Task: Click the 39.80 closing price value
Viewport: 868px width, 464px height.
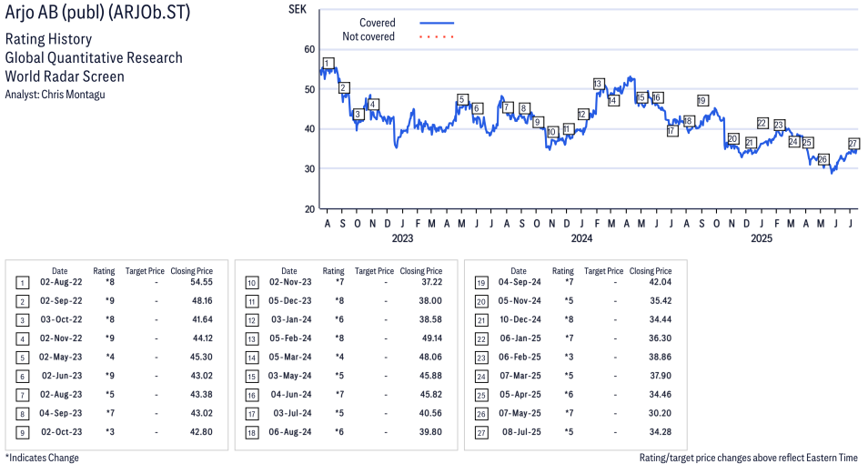Action: [430, 432]
